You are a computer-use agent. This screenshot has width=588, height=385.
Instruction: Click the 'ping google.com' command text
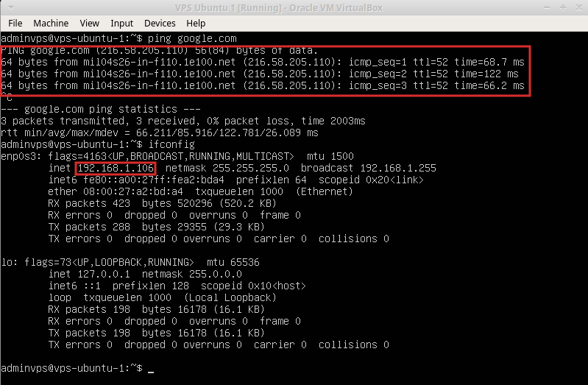click(192, 39)
